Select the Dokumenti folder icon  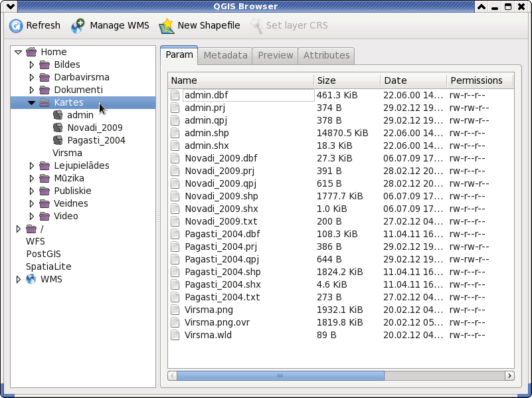click(44, 90)
